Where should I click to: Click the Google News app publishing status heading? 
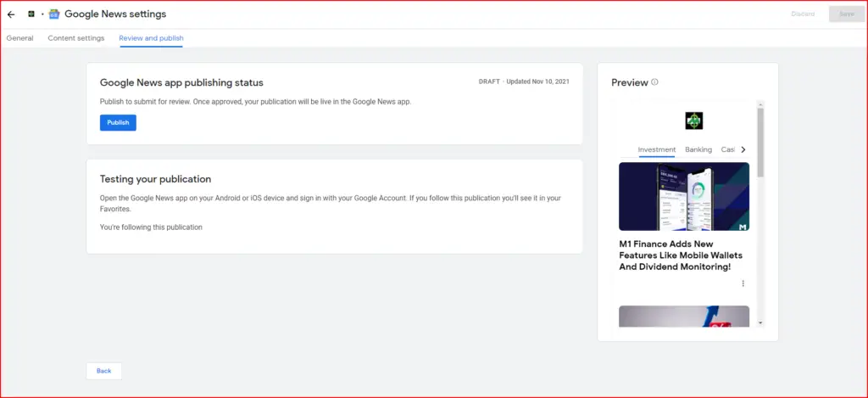coord(181,82)
